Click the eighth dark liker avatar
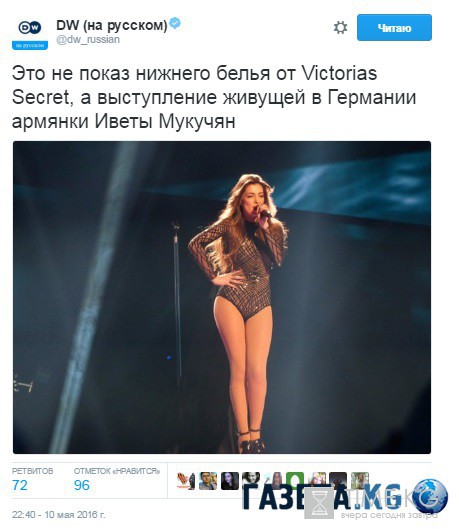 (338, 480)
